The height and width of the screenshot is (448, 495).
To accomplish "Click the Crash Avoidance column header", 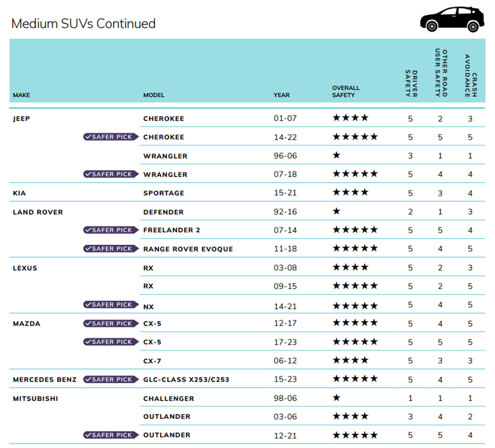I will click(470, 76).
